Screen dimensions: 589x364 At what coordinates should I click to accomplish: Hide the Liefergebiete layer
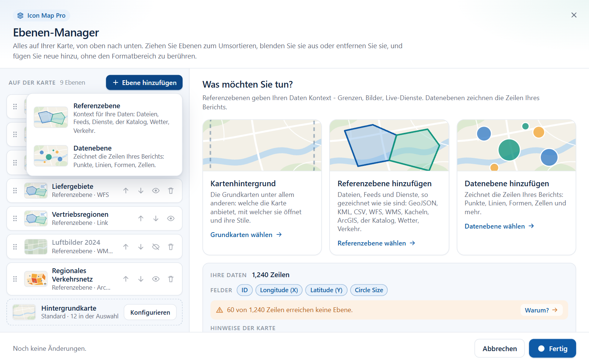[156, 191]
